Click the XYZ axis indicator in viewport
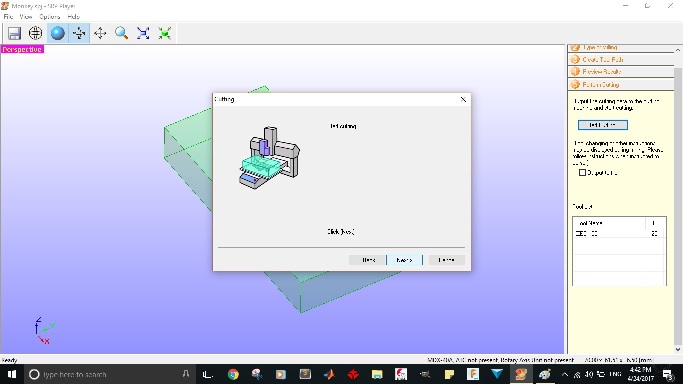The width and height of the screenshot is (683, 384). point(44,331)
